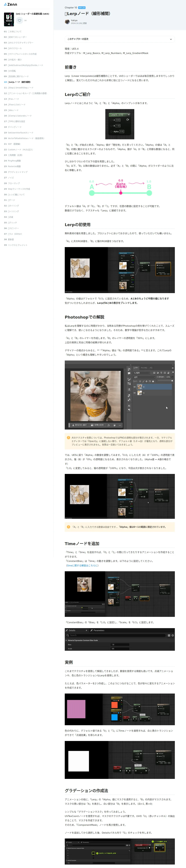The image size is (186, 868).
Task: Follow the Sineに関する解説はこちらに link
Action: tap(82, 566)
